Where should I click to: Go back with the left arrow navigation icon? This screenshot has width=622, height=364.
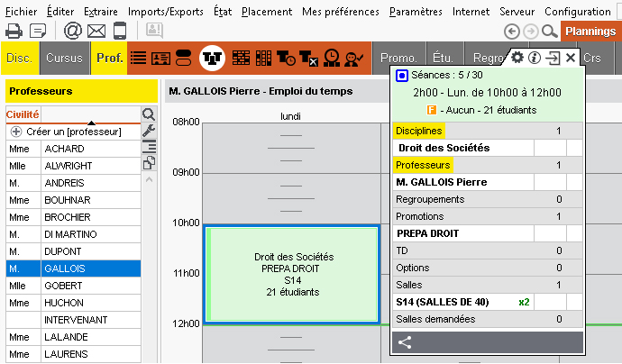512,32
